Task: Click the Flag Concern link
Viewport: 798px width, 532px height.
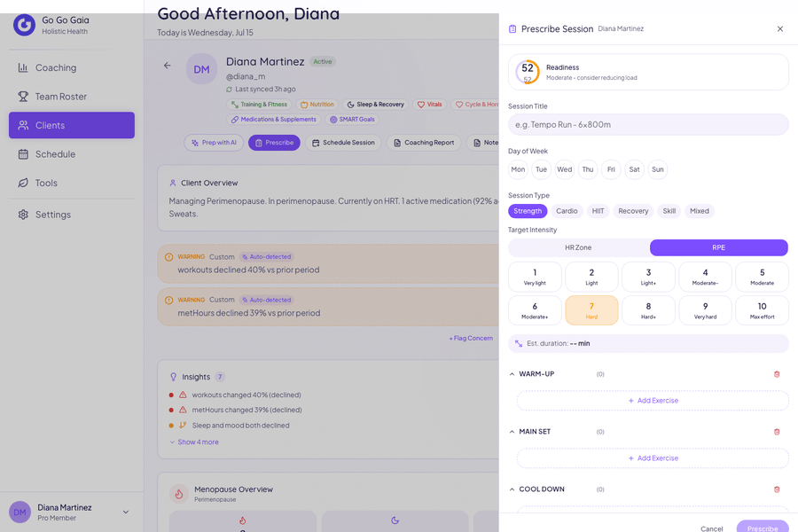Action: (471, 338)
